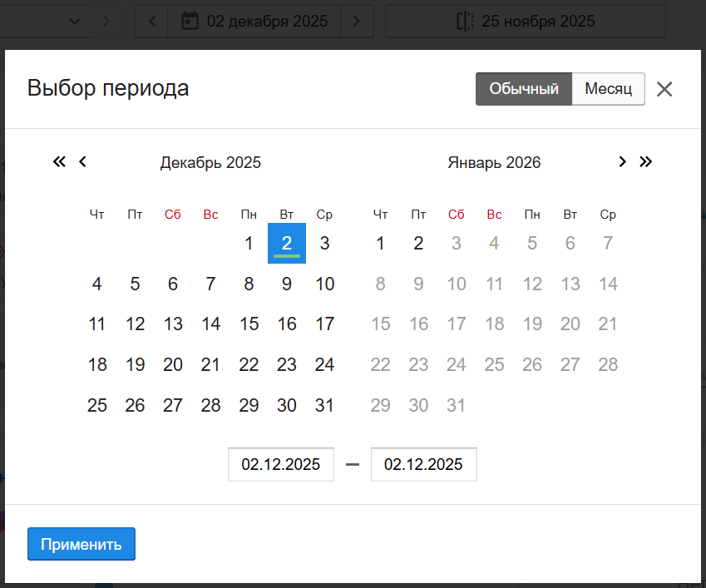Click calendar icon beside 02 декабря 2025
This screenshot has width=706, height=588.
[190, 21]
